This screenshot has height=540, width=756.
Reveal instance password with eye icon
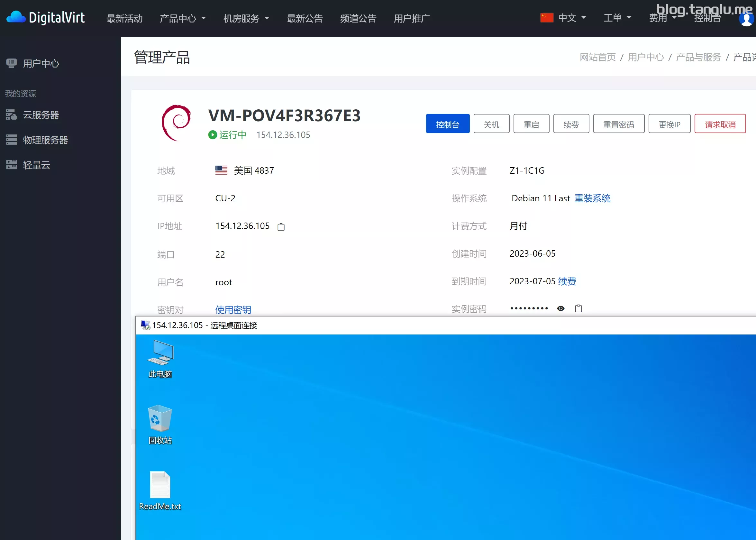[x=560, y=308]
